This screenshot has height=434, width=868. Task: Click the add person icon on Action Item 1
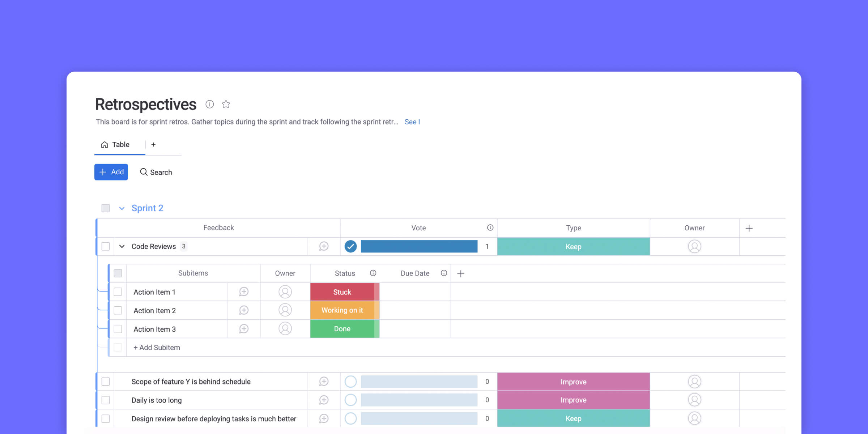pos(285,292)
